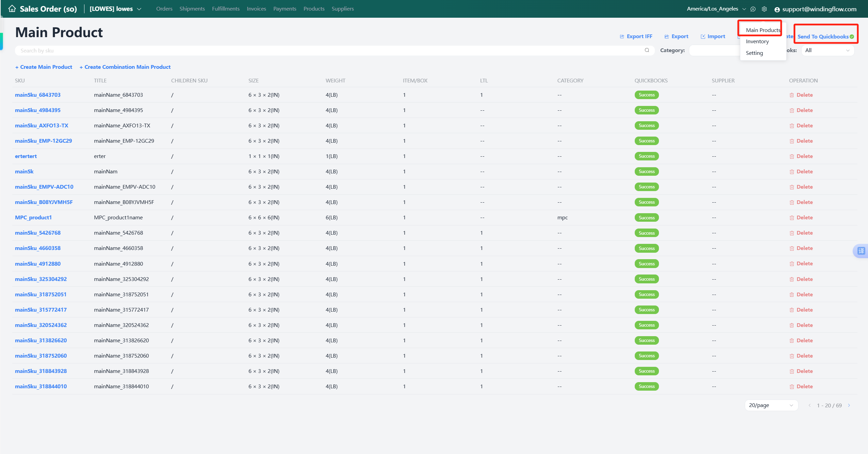Click Create Main Product

point(44,67)
